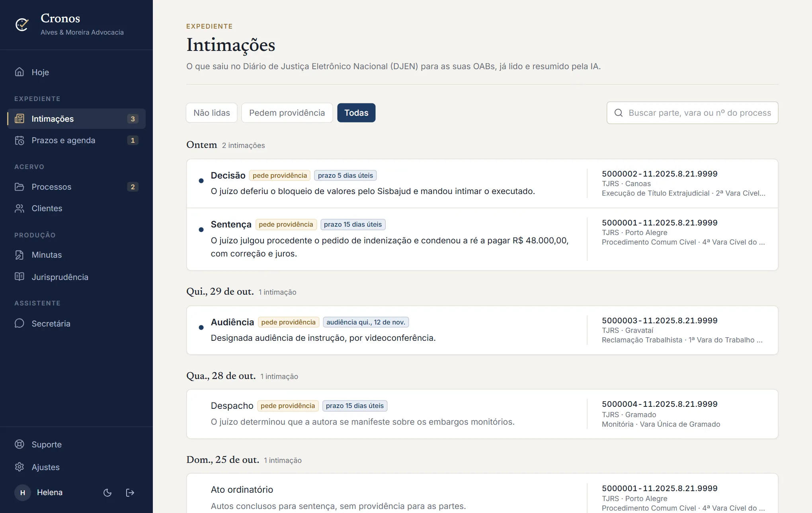Log out using the exit icon
This screenshot has width=812, height=513.
(x=130, y=493)
